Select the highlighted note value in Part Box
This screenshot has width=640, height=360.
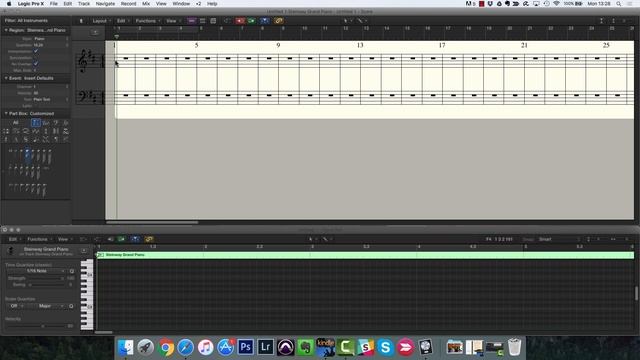coord(27,155)
